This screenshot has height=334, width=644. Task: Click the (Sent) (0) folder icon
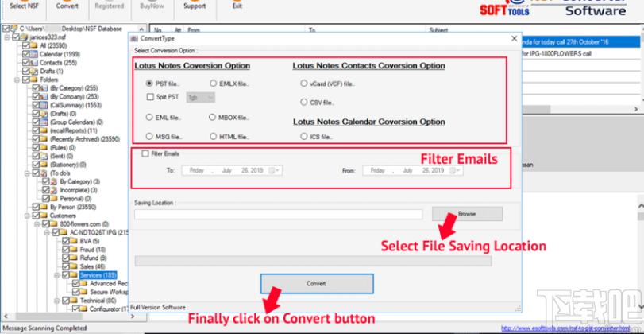point(44,157)
